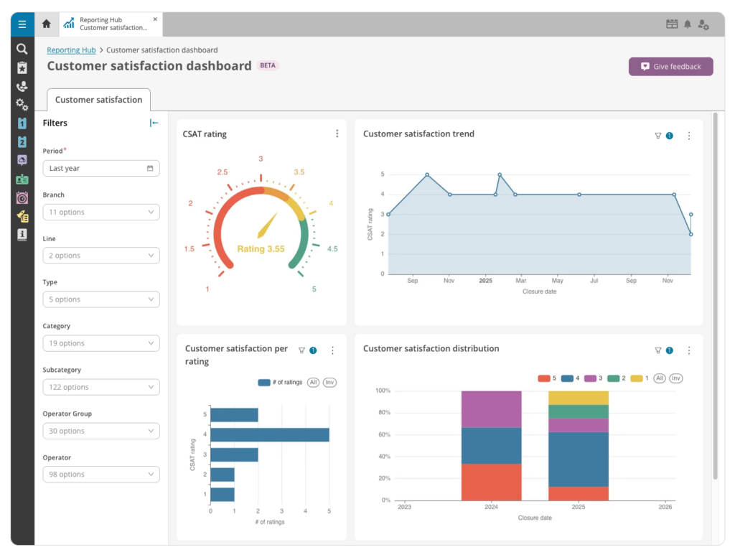
Task: Click the dashboard vertical scrollbar
Action: pyautogui.click(x=716, y=296)
